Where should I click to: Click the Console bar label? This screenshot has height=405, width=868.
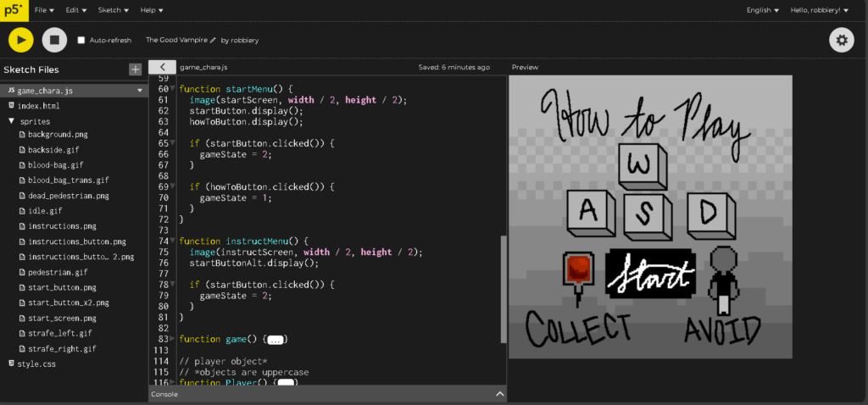164,395
